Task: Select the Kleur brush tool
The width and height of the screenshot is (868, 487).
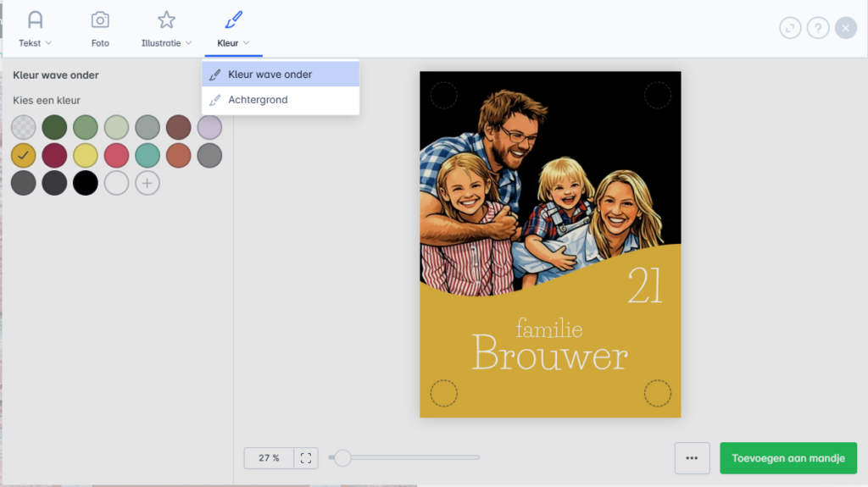Action: [x=233, y=30]
